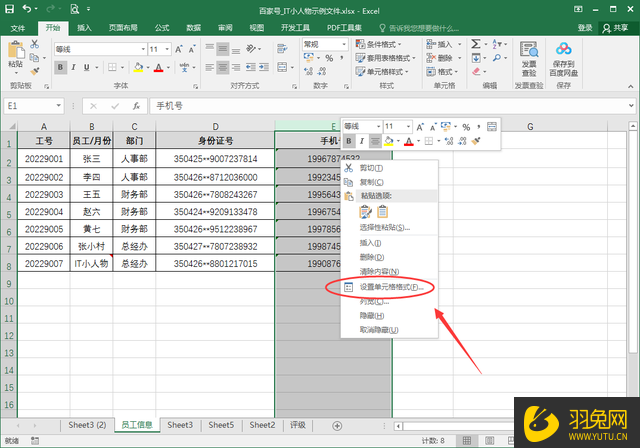Choose 复制 Copy in context menu

click(389, 182)
